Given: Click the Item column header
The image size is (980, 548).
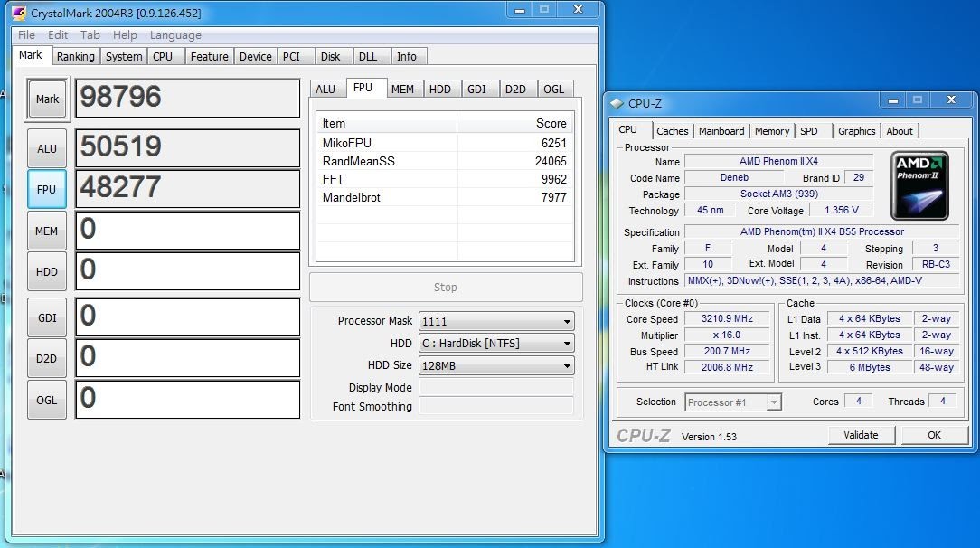Looking at the screenshot, I should (387, 123).
